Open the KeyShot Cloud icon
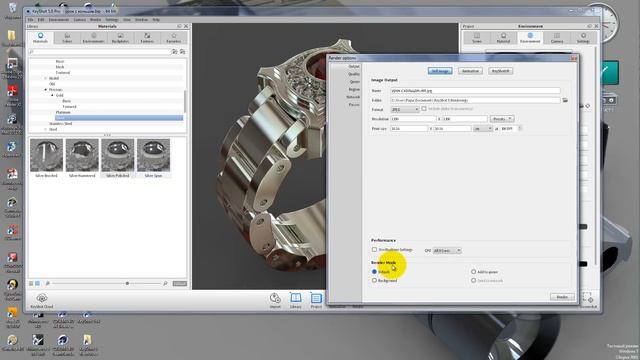The height and width of the screenshot is (360, 640). (x=42, y=300)
